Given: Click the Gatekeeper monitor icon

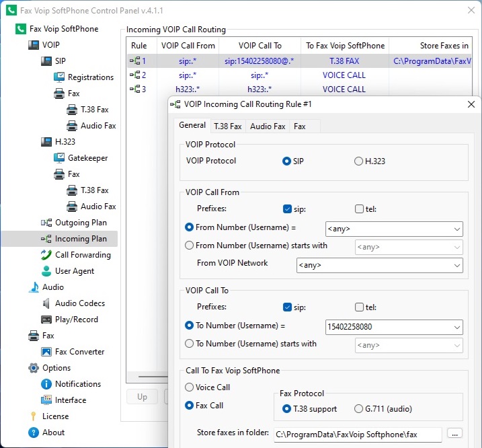Looking at the screenshot, I should tap(59, 158).
